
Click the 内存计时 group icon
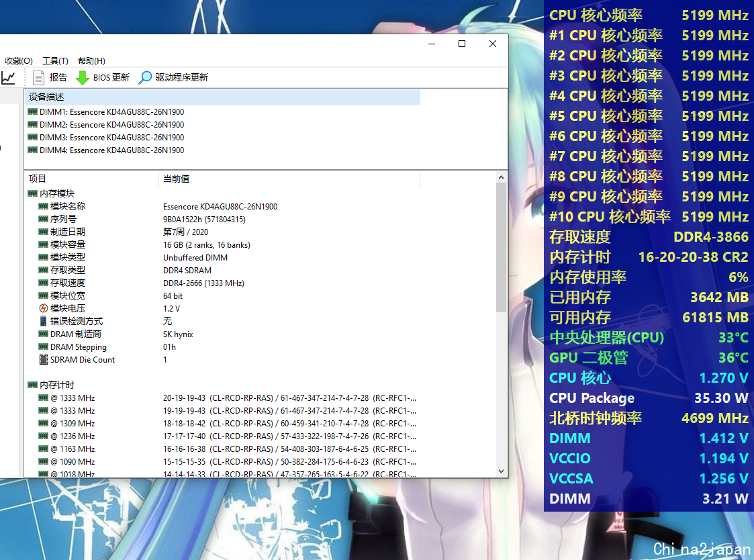point(33,385)
